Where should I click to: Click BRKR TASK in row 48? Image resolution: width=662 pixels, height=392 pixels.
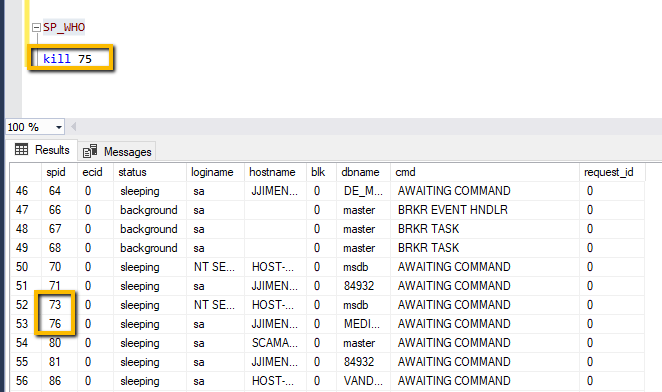click(485, 229)
